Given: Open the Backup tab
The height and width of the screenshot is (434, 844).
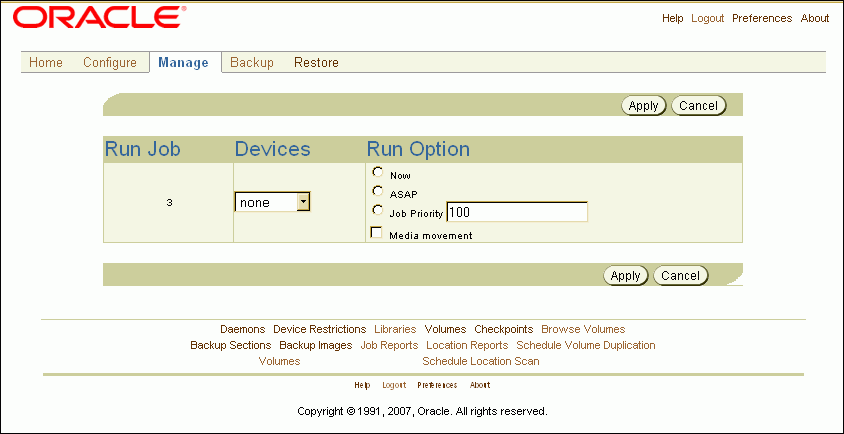Looking at the screenshot, I should [252, 62].
